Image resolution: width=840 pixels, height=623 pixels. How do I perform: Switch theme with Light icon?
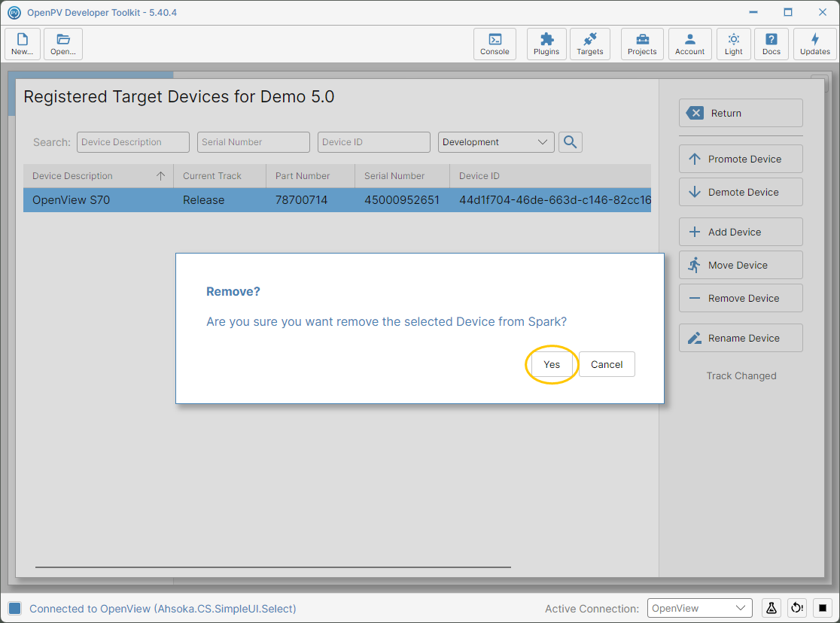pyautogui.click(x=734, y=44)
